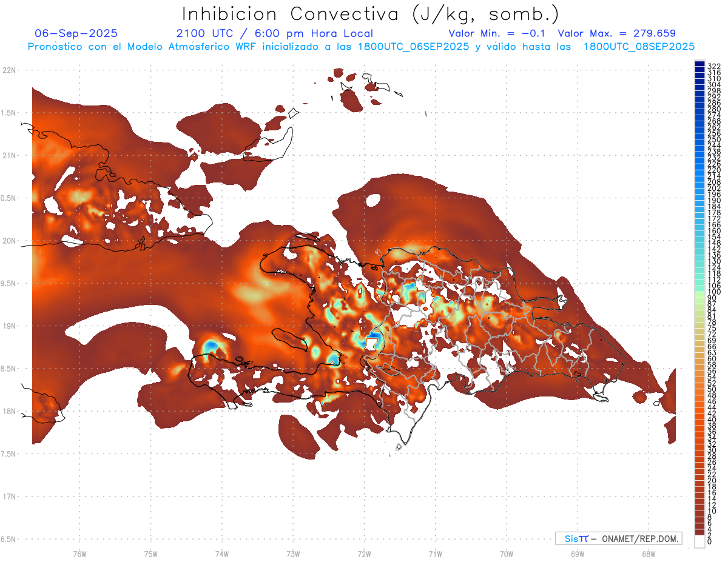Click the SisPI ONAMET/REP.DOM. logo label
Image resolution: width=728 pixels, height=562 pixels.
click(x=619, y=538)
